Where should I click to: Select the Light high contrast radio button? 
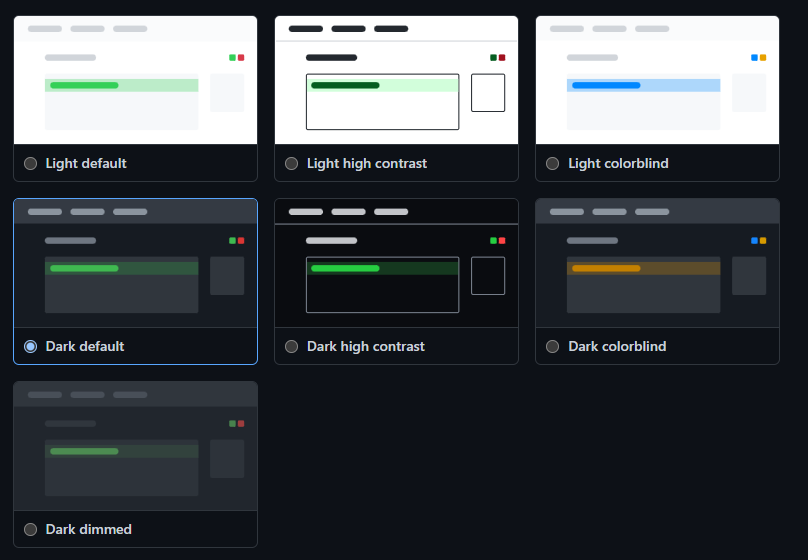tap(292, 163)
